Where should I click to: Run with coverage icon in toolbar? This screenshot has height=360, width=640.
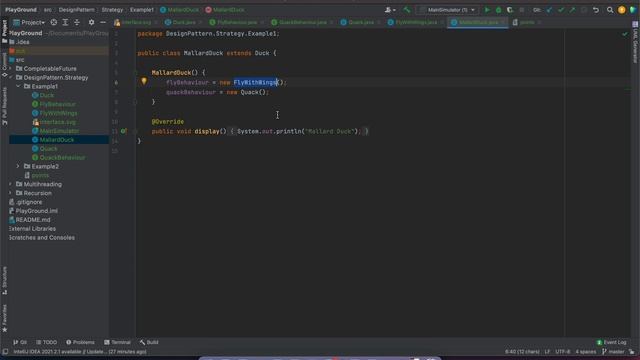coord(510,10)
